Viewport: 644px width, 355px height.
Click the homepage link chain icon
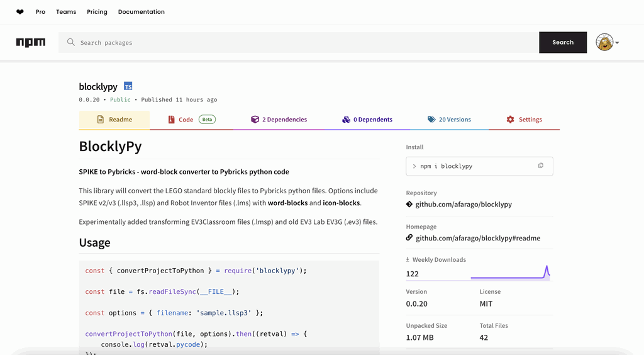409,238
